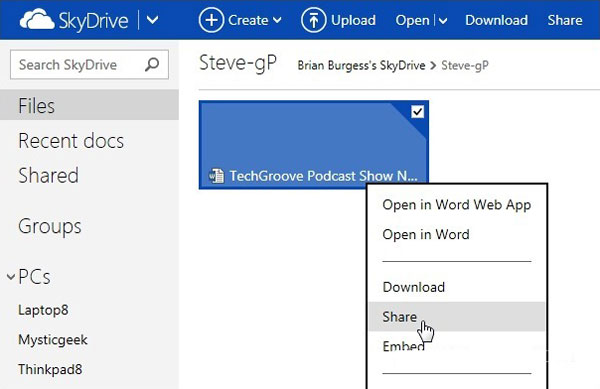Click the Steve-gP breadcrumb entry
600x389 pixels.
[x=465, y=65]
